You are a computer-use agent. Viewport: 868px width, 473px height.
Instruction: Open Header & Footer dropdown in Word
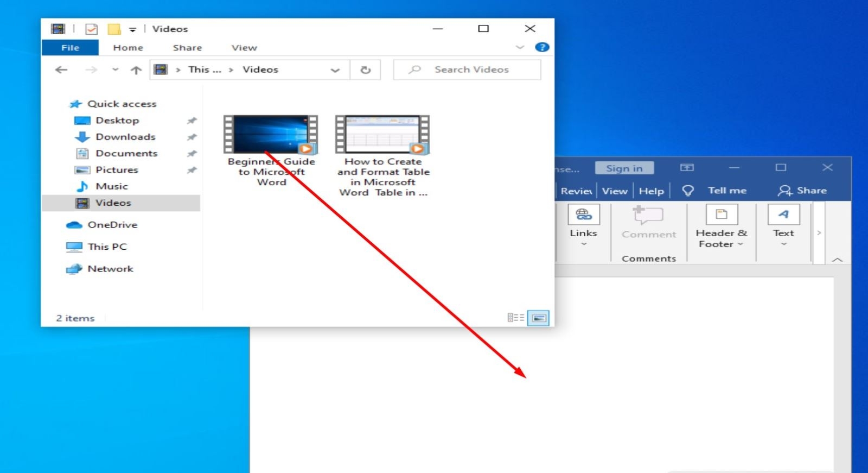[721, 227]
